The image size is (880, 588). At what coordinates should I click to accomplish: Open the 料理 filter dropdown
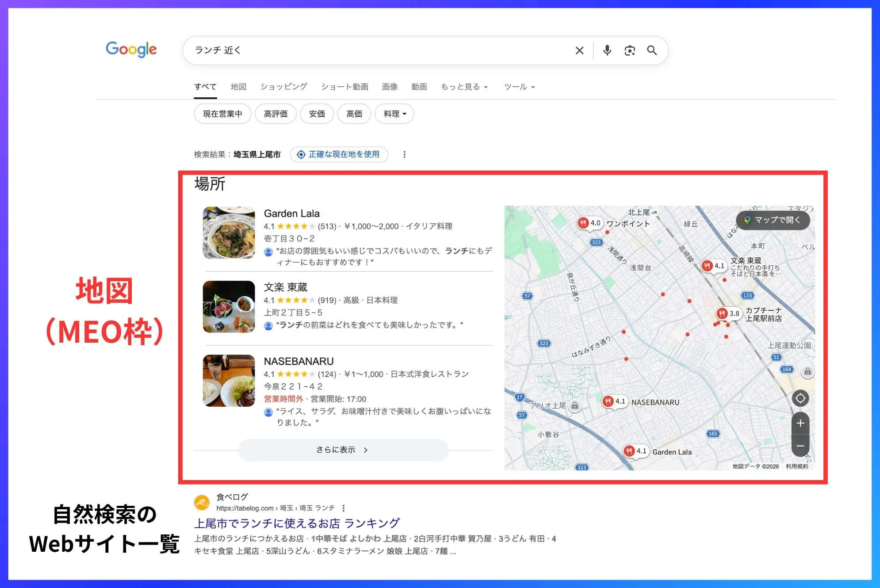coord(394,114)
